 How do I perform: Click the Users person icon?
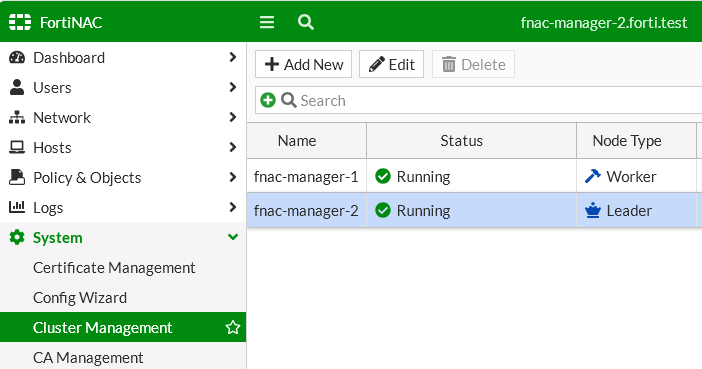click(x=17, y=87)
